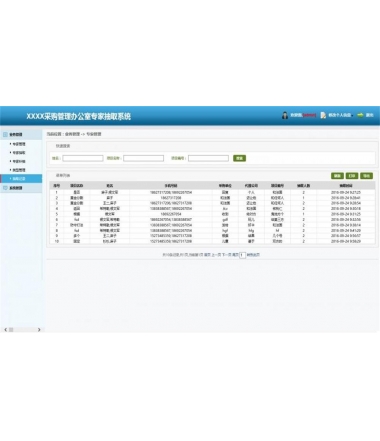Focus the first quick search input field

(83, 158)
